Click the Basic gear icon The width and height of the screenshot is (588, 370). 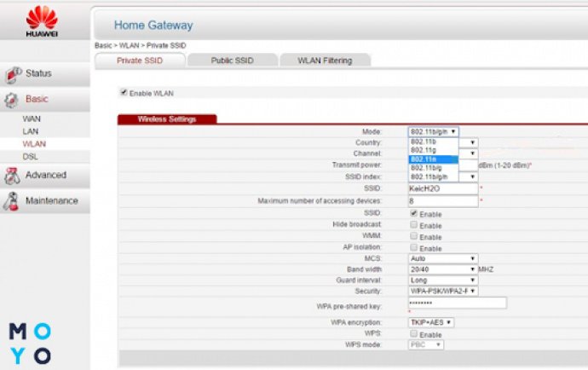pyautogui.click(x=11, y=101)
